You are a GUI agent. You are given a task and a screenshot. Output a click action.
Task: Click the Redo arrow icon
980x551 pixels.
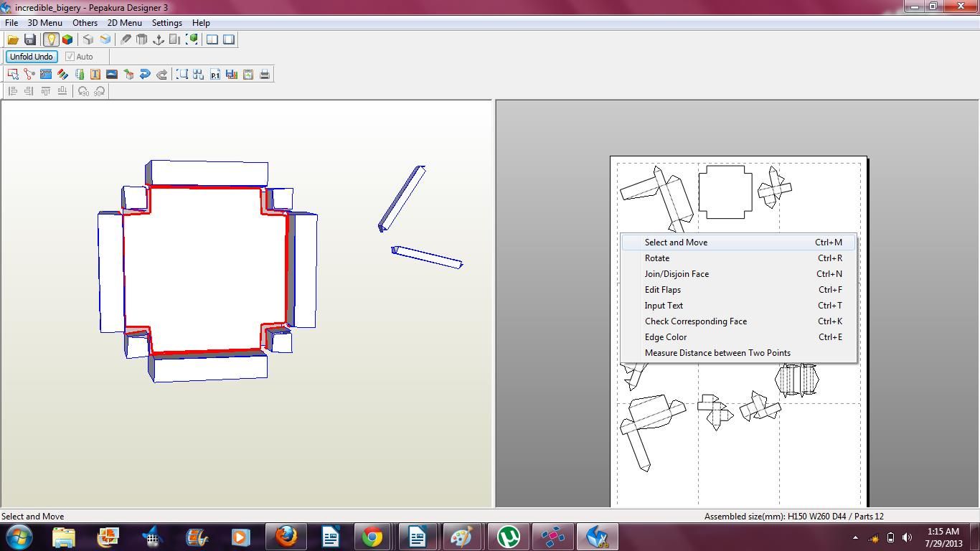(x=162, y=74)
